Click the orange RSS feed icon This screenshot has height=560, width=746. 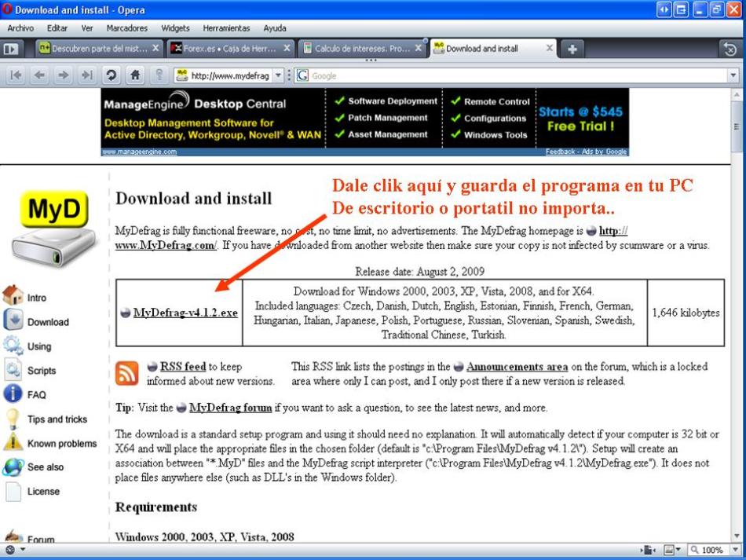pyautogui.click(x=127, y=373)
